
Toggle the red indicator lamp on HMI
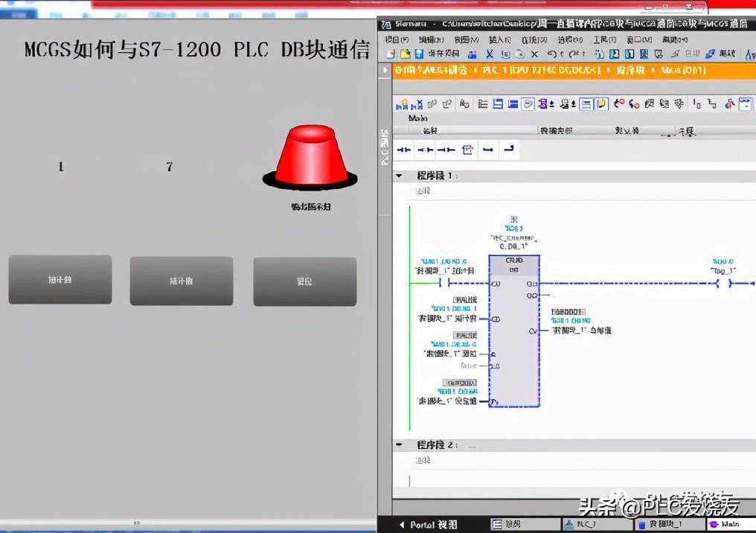[310, 157]
